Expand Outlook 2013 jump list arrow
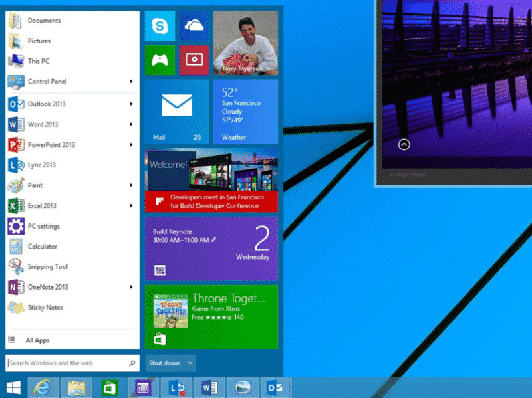 [x=131, y=104]
